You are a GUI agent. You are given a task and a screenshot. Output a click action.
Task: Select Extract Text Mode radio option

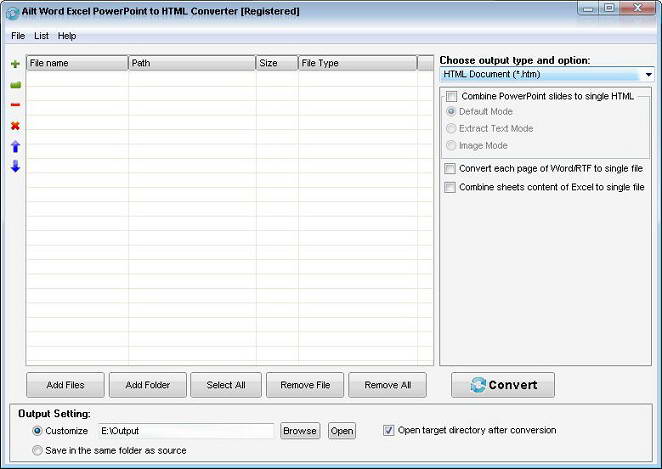coord(451,128)
